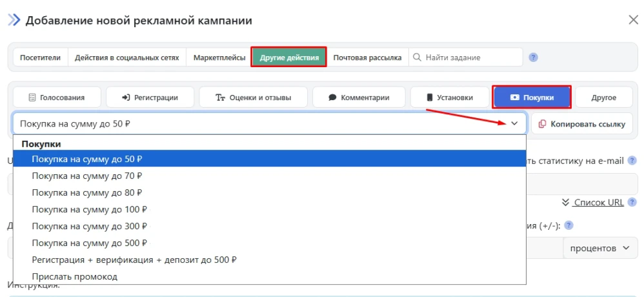
Task: Click the help icon next to the (+/-) label
Action: (569, 225)
